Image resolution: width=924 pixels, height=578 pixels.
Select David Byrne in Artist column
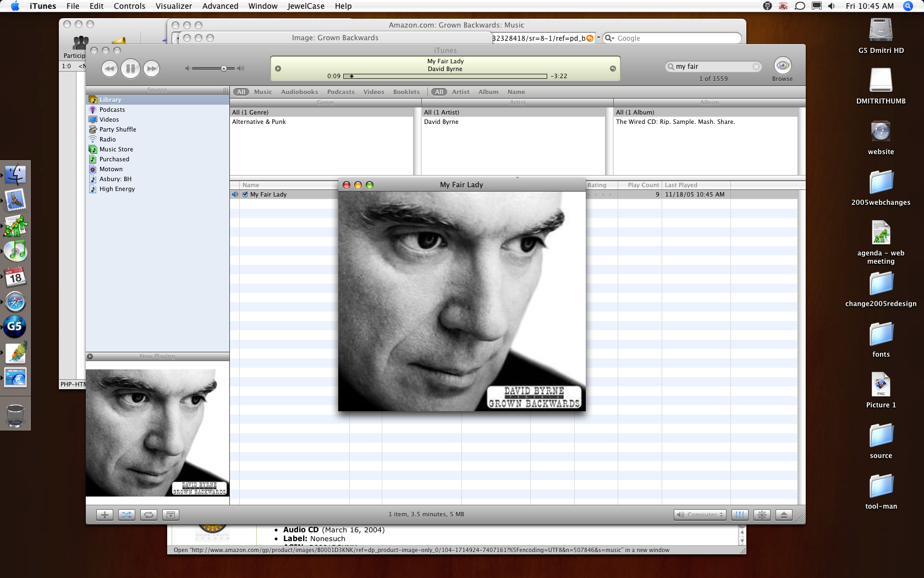pos(514,122)
